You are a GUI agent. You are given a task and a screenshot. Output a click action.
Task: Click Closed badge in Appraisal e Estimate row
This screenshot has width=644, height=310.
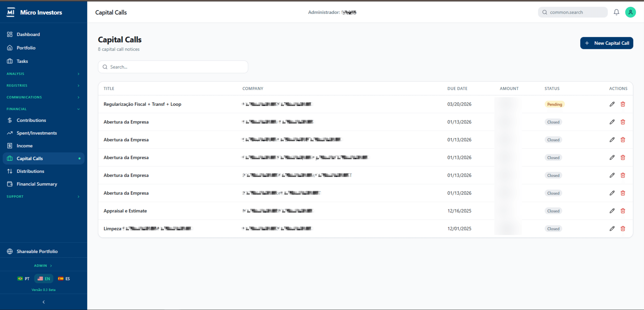[553, 211]
